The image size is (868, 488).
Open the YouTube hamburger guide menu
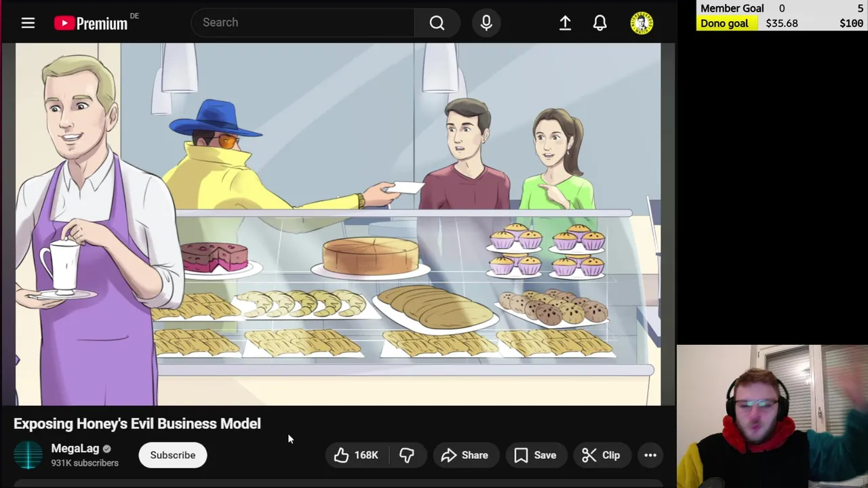click(28, 23)
